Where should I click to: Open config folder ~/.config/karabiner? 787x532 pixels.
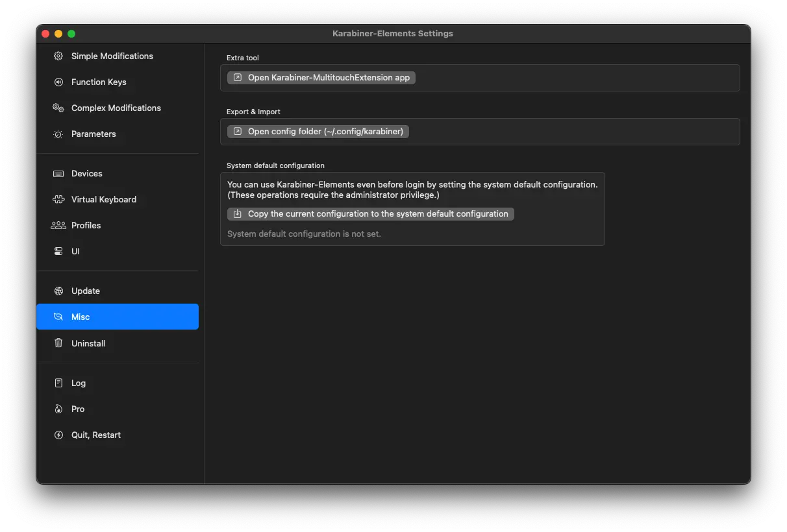(318, 131)
